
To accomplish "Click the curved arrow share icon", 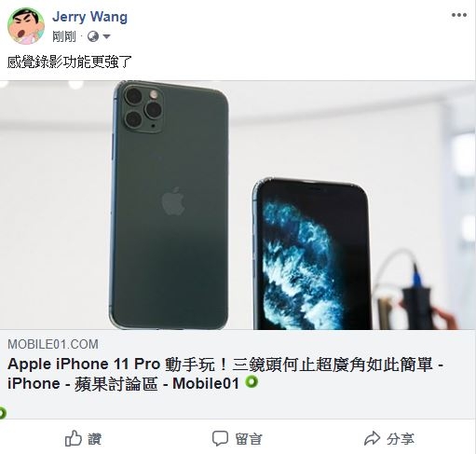I will pos(372,438).
